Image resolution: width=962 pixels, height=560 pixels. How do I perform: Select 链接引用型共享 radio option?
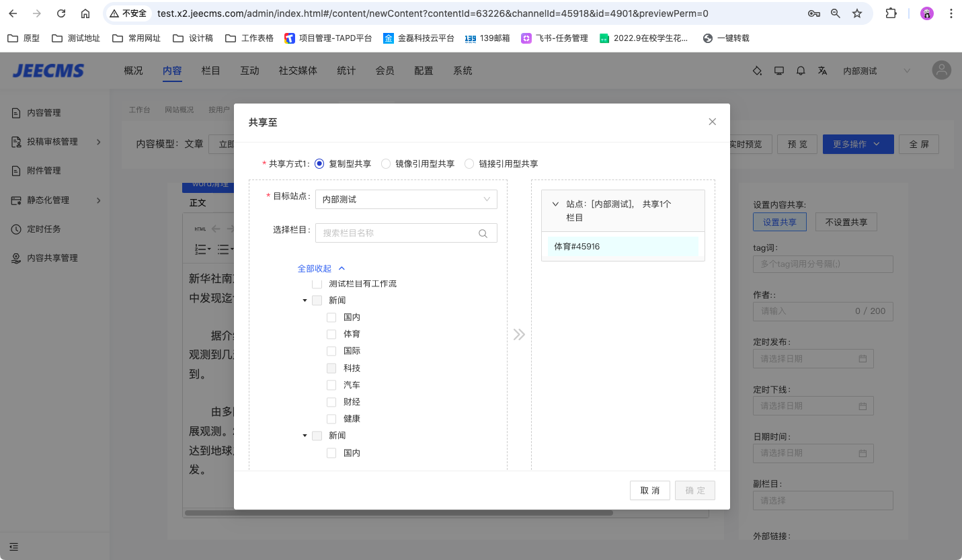469,163
